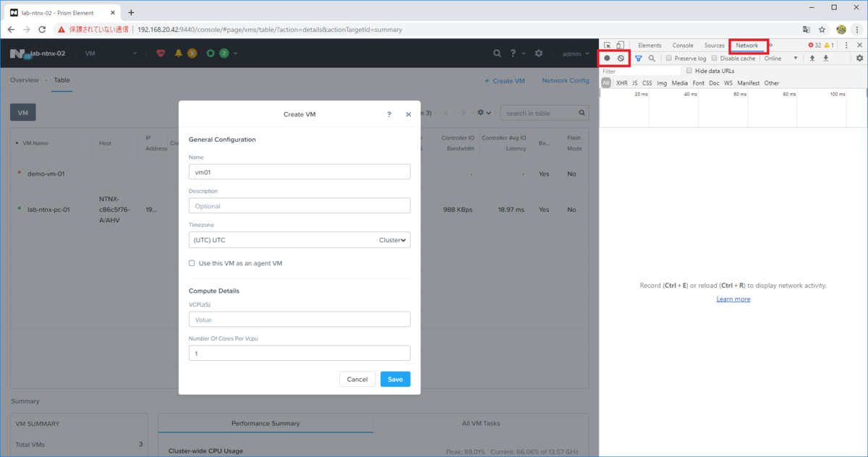Switch to the Overview view
This screenshot has width=868, height=457.
pos(25,80)
